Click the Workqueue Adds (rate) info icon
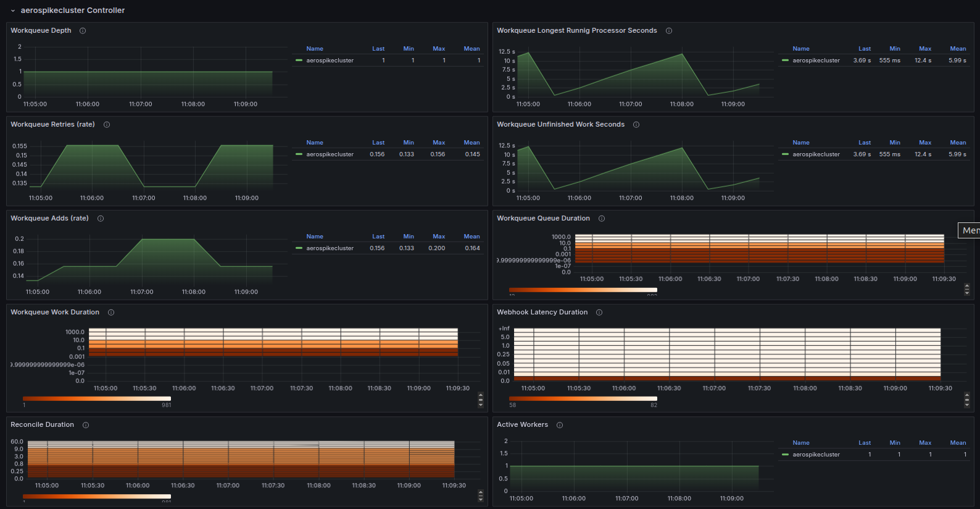The image size is (980, 509). [101, 219]
